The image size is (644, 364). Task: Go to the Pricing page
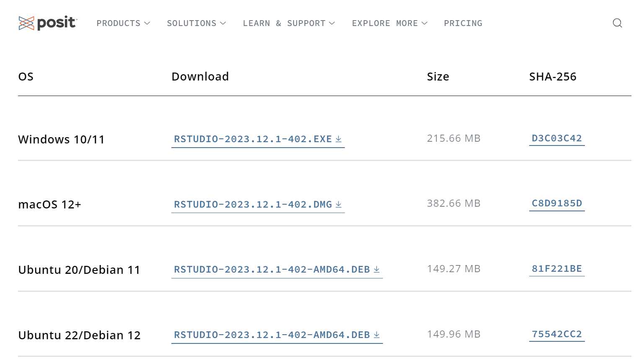coord(463,23)
